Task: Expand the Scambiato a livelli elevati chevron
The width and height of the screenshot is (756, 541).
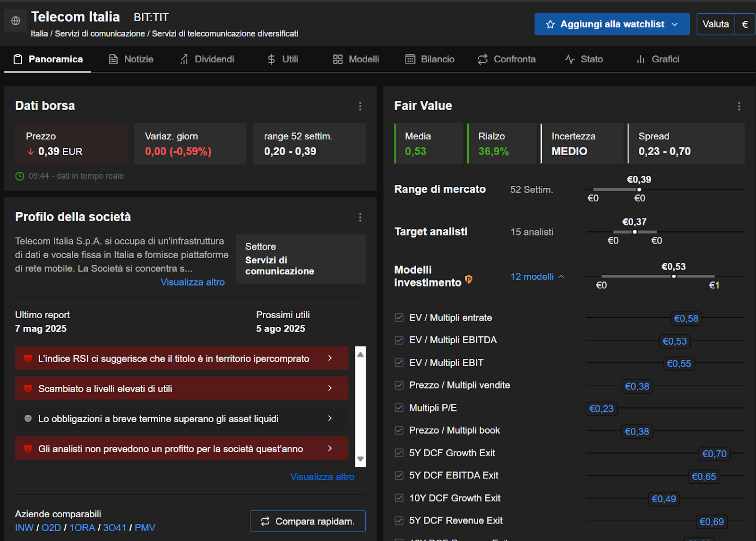Action: coord(330,388)
